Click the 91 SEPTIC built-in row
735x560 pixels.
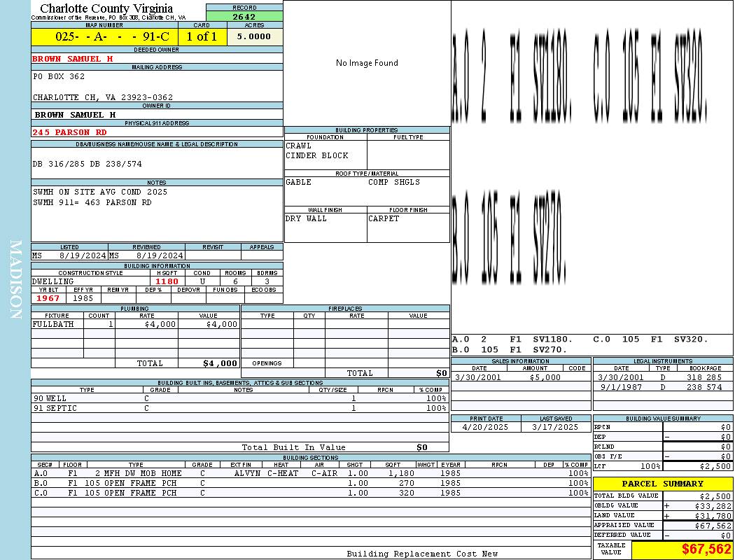point(240,408)
